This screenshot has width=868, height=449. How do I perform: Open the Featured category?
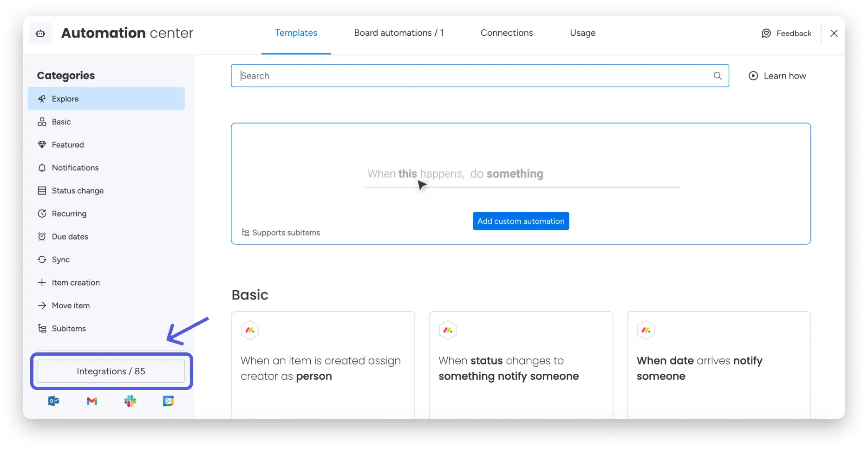pyautogui.click(x=106, y=145)
